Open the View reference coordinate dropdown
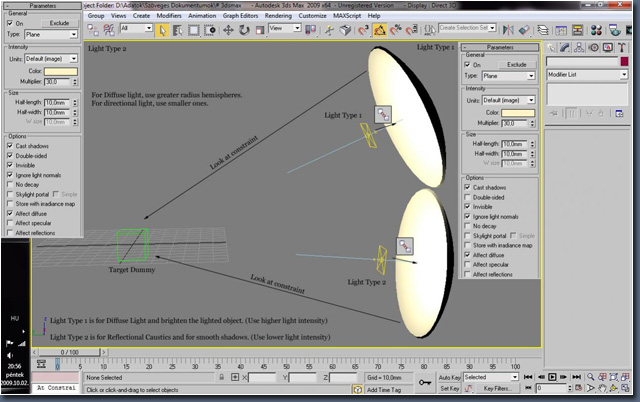The width and height of the screenshot is (640, 402). pos(284,28)
